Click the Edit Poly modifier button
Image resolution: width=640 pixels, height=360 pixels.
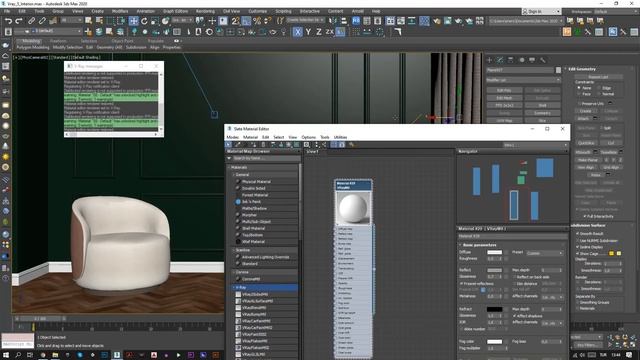(x=504, y=90)
